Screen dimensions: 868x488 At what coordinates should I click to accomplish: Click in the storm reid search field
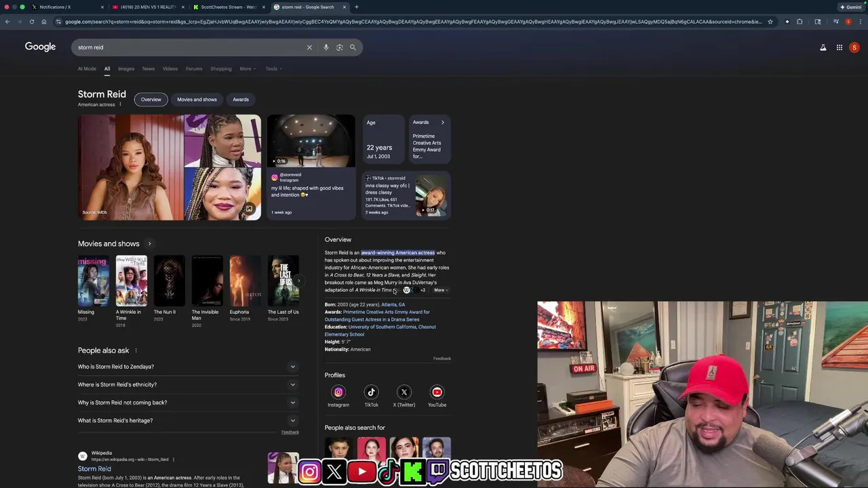coord(190,47)
